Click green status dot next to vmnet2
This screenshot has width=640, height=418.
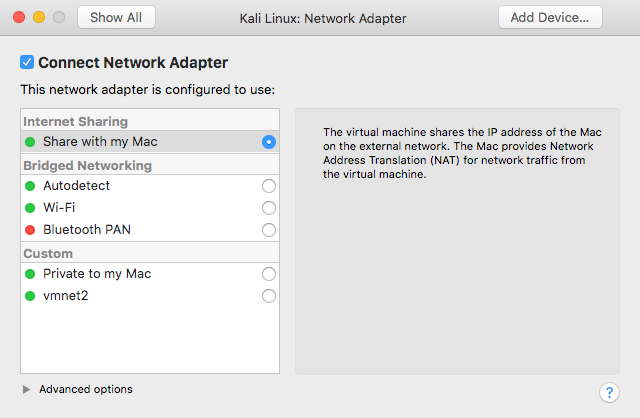(30, 296)
